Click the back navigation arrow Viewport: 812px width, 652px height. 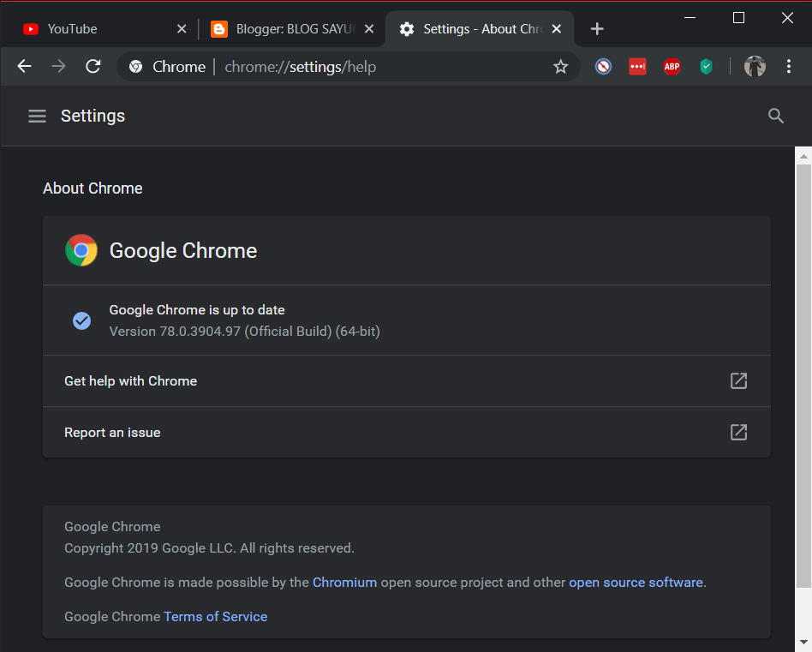[24, 67]
